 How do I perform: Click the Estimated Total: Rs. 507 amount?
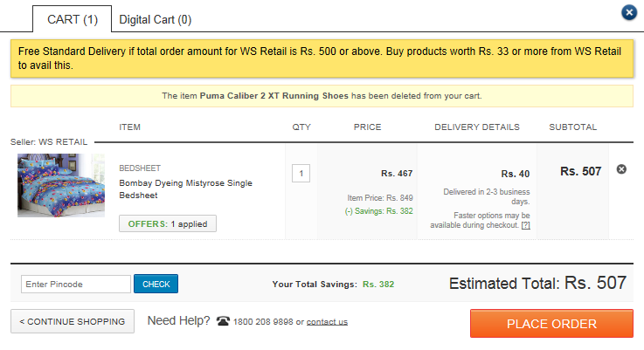click(537, 283)
